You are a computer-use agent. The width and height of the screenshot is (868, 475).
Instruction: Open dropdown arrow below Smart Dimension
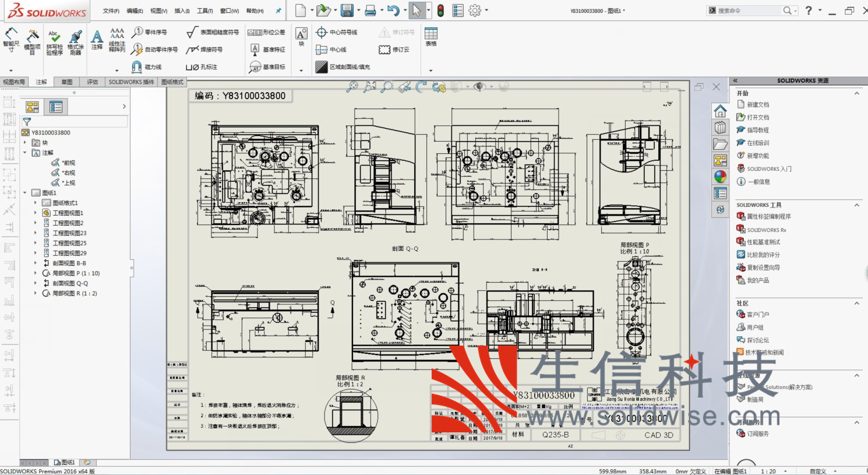[11, 71]
